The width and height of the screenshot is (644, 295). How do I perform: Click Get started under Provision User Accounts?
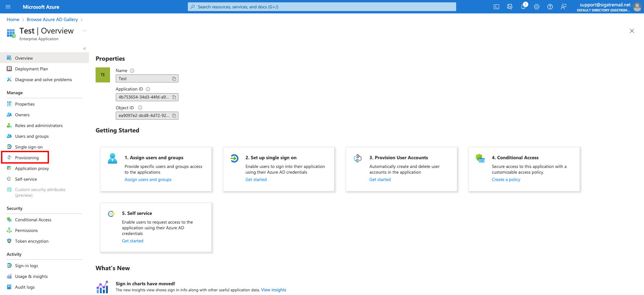click(x=380, y=180)
